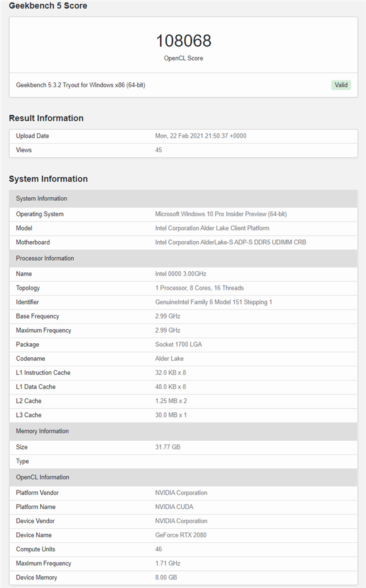Click the L2 Cache label
Screen dimensions: 366x588
click(x=29, y=401)
